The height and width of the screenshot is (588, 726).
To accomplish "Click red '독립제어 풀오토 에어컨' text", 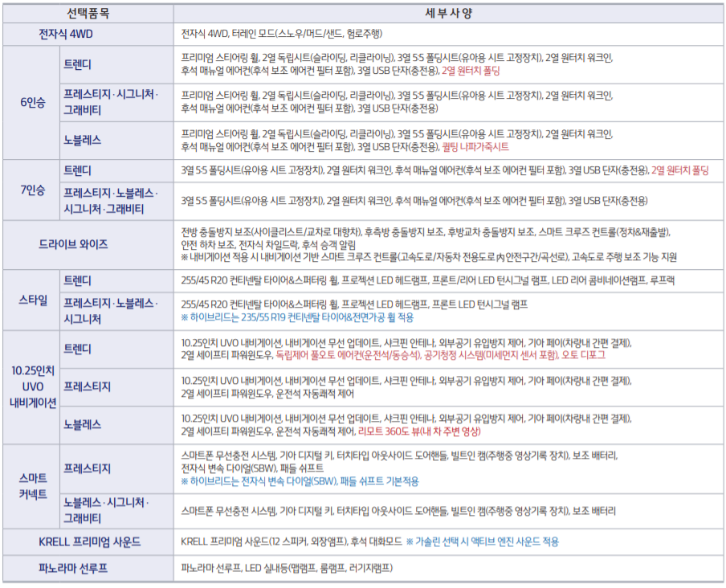I will click(349, 355).
